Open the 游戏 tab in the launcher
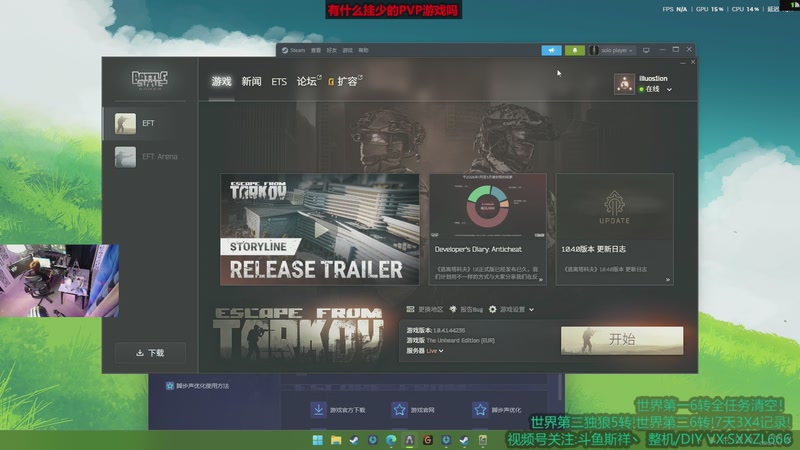The width and height of the screenshot is (800, 450). tap(221, 82)
